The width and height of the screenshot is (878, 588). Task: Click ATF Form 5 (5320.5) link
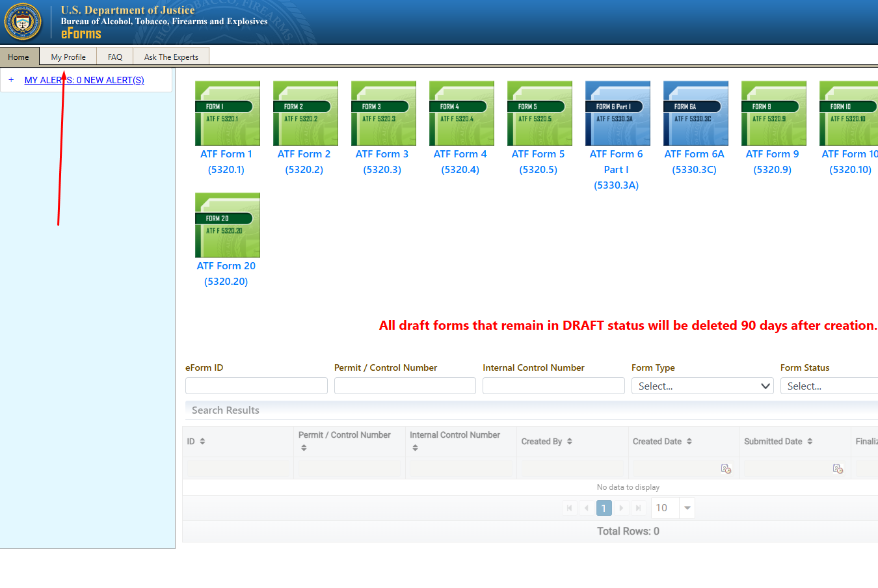538,162
